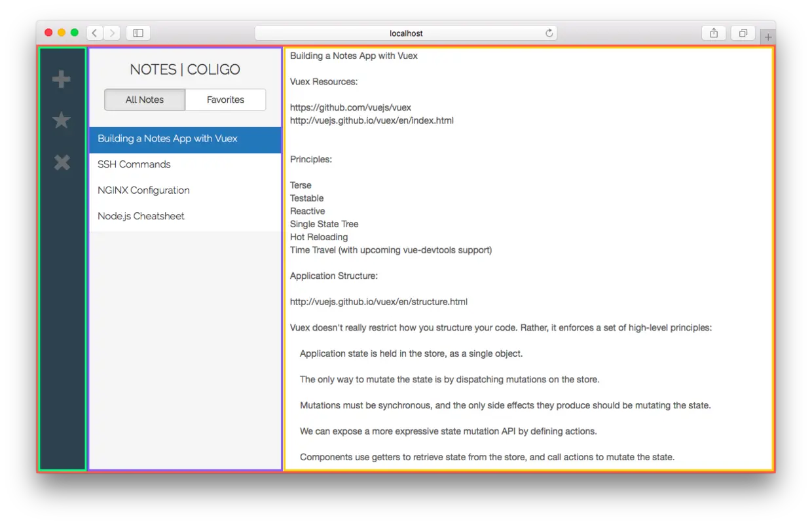Add a new note with plus icon
Image resolution: width=812 pixels, height=525 pixels.
click(62, 80)
